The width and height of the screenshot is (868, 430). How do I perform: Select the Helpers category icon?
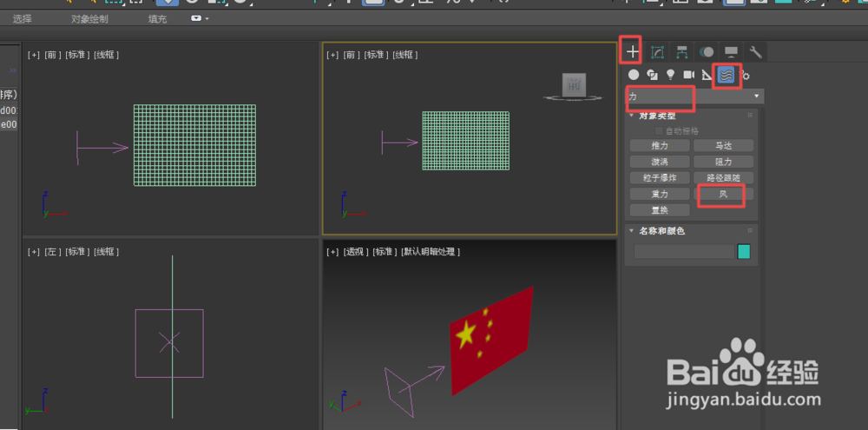pos(707,75)
